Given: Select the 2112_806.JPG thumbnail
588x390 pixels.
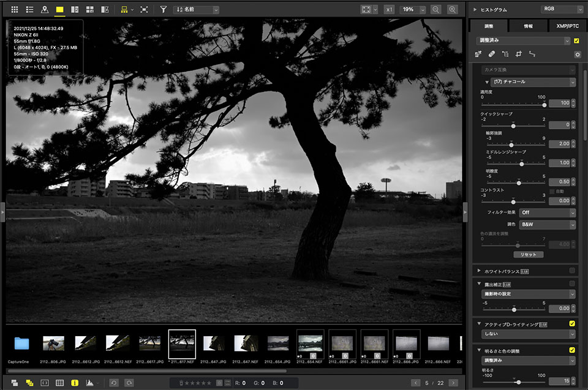Looking at the screenshot, I should (54, 343).
